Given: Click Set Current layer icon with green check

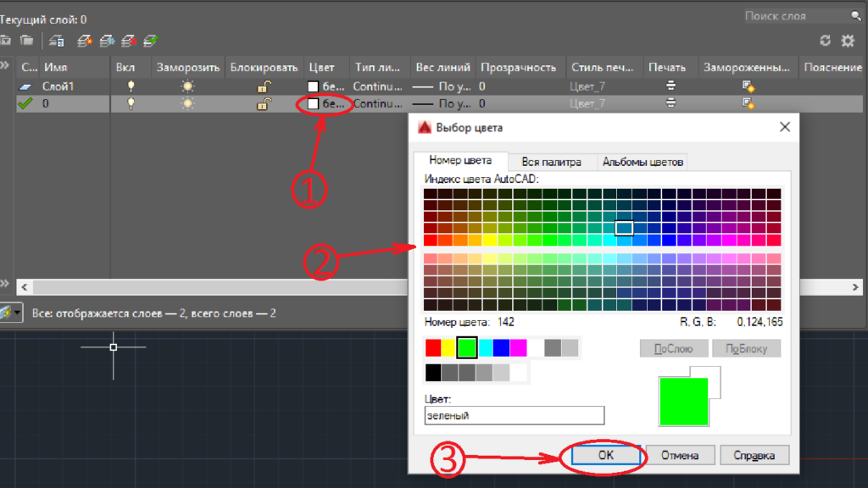Looking at the screenshot, I should [151, 40].
